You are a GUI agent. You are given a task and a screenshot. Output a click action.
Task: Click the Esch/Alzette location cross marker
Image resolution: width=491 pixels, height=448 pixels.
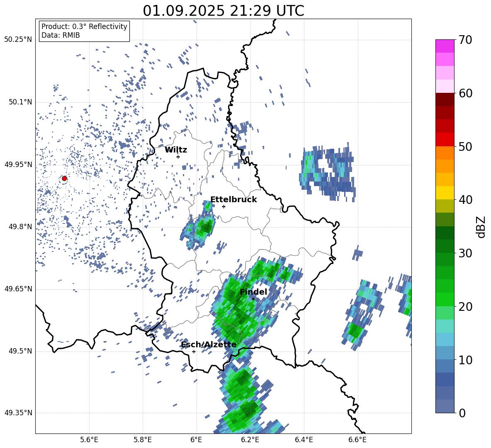[194, 351]
